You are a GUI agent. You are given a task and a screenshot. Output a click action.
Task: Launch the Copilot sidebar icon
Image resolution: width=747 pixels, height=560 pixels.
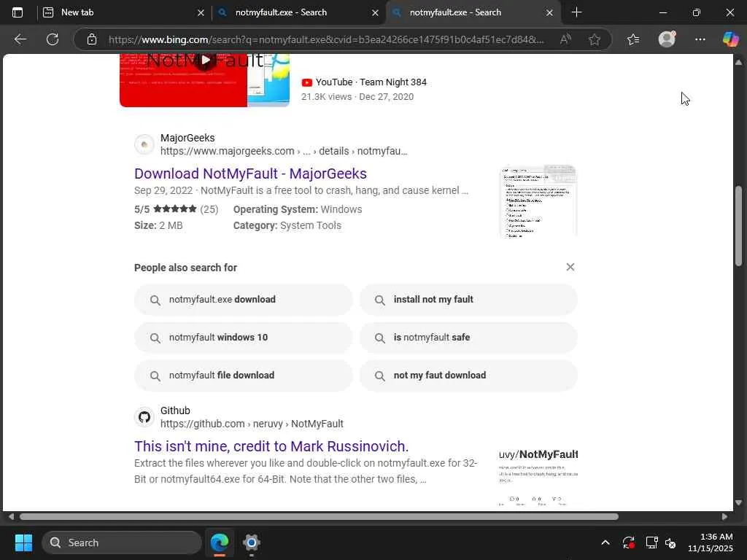(730, 39)
